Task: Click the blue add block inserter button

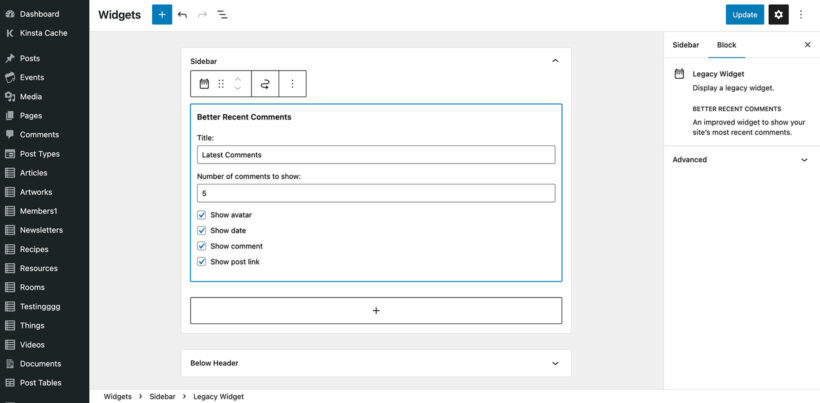Action: point(162,15)
